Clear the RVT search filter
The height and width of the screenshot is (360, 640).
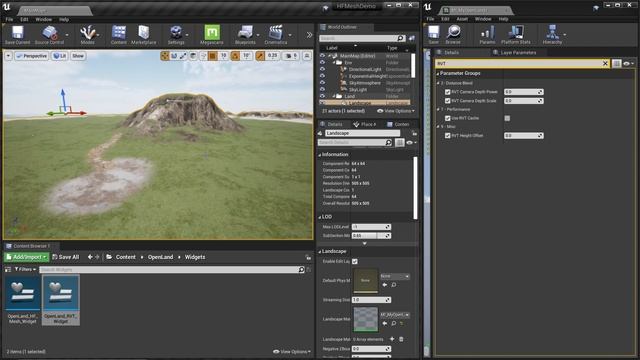[x=605, y=63]
